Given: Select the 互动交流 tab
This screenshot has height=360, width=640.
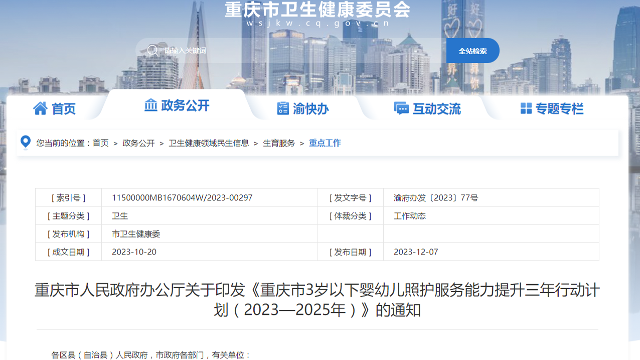Looking at the screenshot, I should [x=427, y=109].
